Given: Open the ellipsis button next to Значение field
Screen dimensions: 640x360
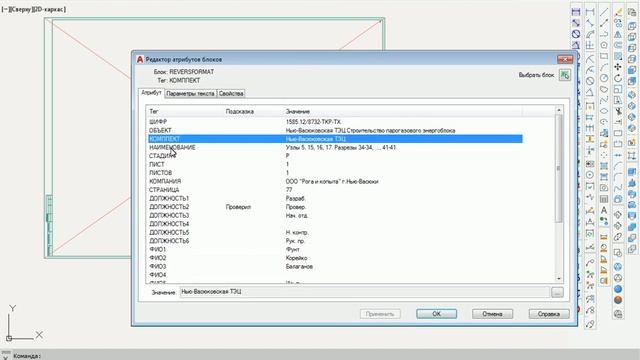Looking at the screenshot, I should pyautogui.click(x=557, y=292).
